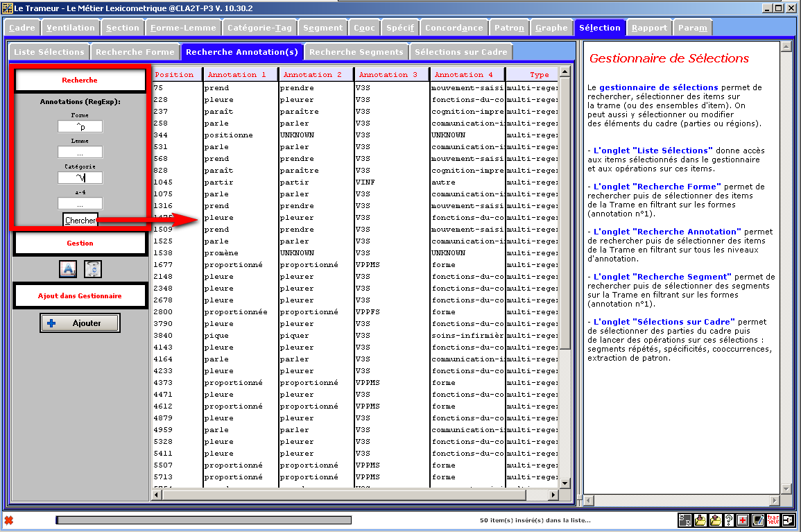
Task: Click the 'soins-infirmièr' cell in row 3840
Action: click(467, 335)
